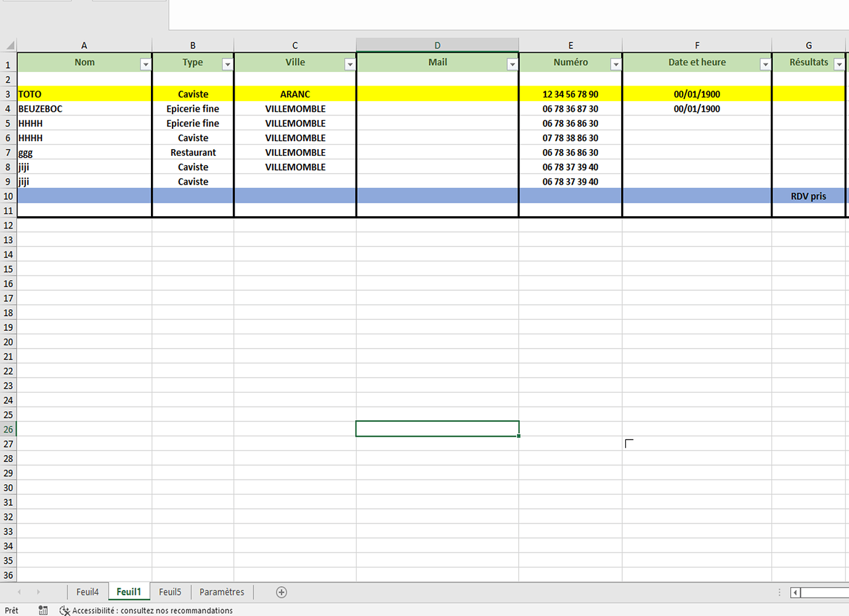Select column D header
The width and height of the screenshot is (849, 616).
pos(437,45)
